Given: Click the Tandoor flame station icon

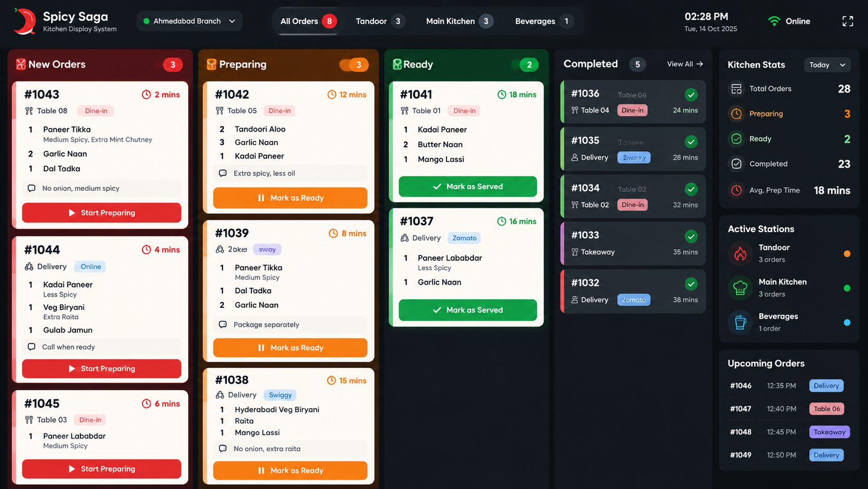Looking at the screenshot, I should click(x=740, y=254).
